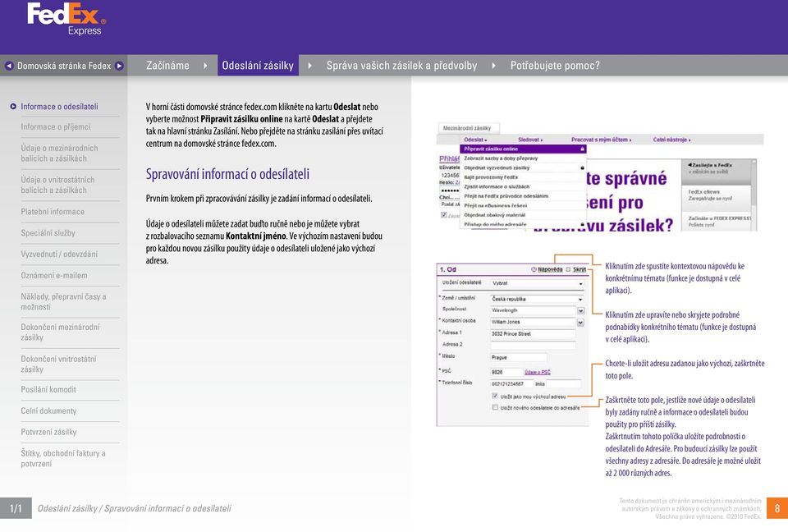This screenshot has width=788, height=532.
Task: Click lock icon on Objednat vyzvednutí zásilky
Action: (583, 168)
